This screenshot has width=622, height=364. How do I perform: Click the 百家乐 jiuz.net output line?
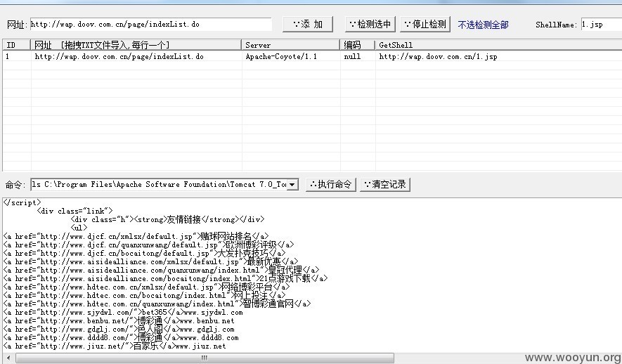click(x=115, y=346)
